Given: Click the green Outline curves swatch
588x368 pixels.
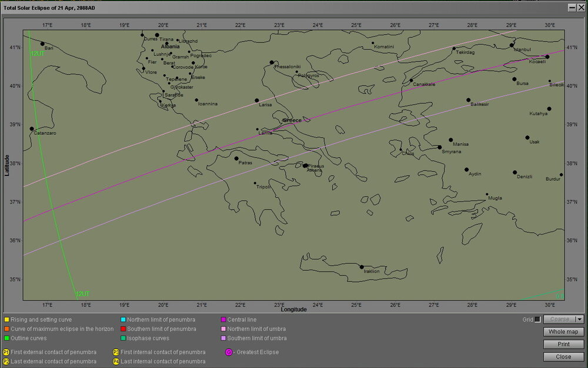Looking at the screenshot, I should [6, 338].
